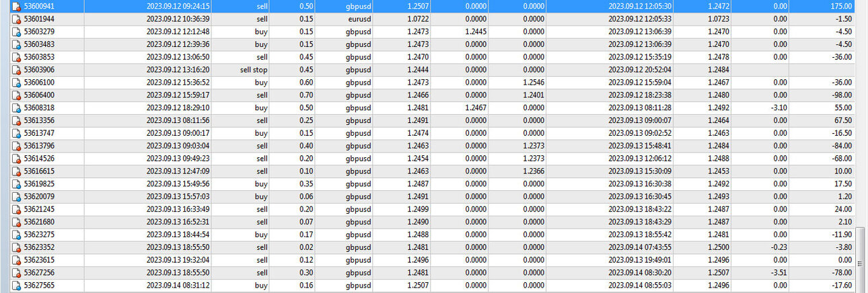Click the lot size 0.35
Viewport: 868px width, 293px height.
coord(305,183)
